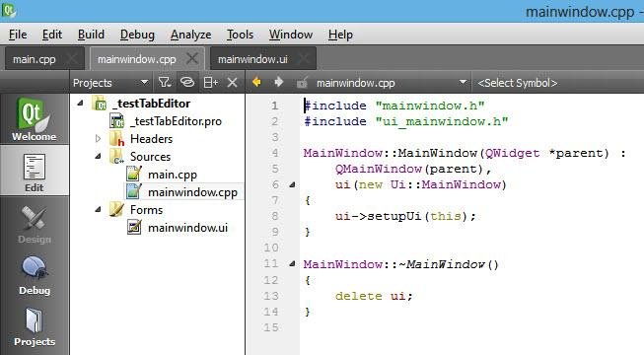Click the split panel icon
The image size is (644, 355).
pyautogui.click(x=210, y=83)
